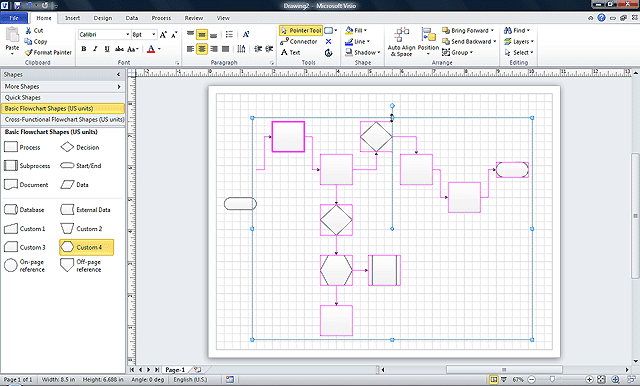This screenshot has height=386, width=640.
Task: Select the Process shape in stencil
Action: click(x=22, y=147)
